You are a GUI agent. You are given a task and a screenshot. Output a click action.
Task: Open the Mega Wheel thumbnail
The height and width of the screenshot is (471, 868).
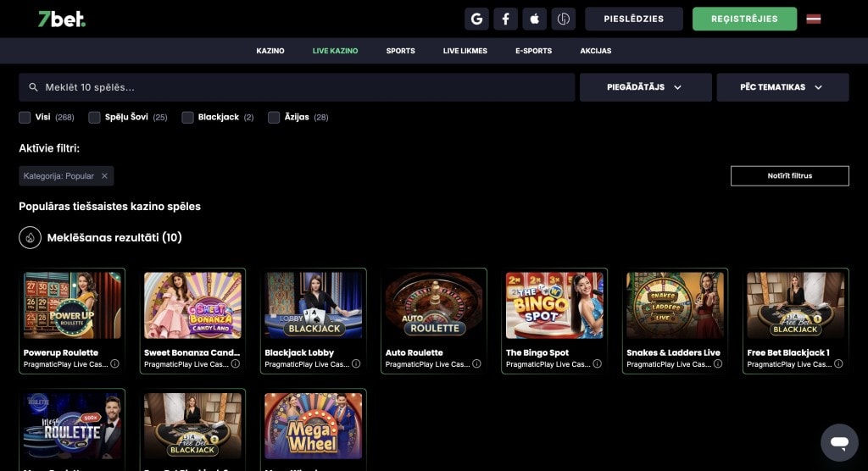tap(314, 425)
